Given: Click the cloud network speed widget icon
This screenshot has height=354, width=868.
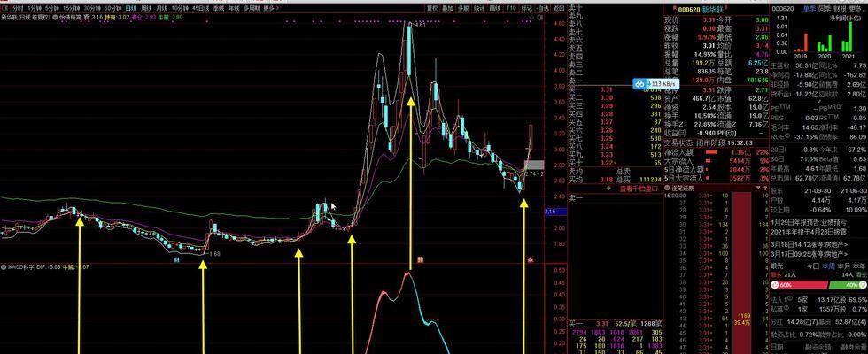Looking at the screenshot, I should pyautogui.click(x=639, y=83).
